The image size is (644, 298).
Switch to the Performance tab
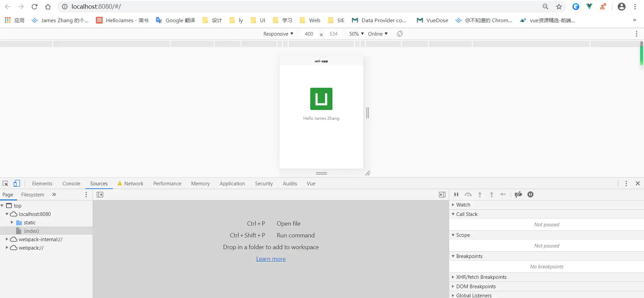click(167, 183)
